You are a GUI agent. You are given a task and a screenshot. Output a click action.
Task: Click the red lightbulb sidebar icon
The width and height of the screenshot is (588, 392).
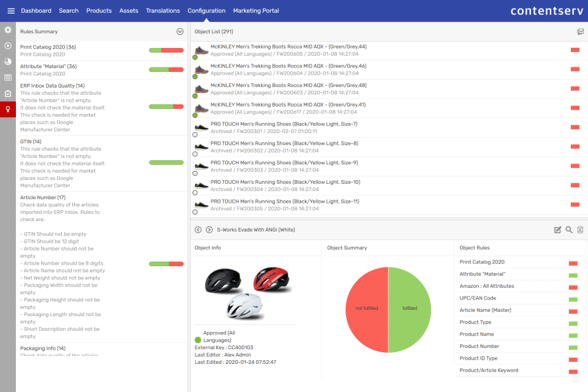(8, 110)
